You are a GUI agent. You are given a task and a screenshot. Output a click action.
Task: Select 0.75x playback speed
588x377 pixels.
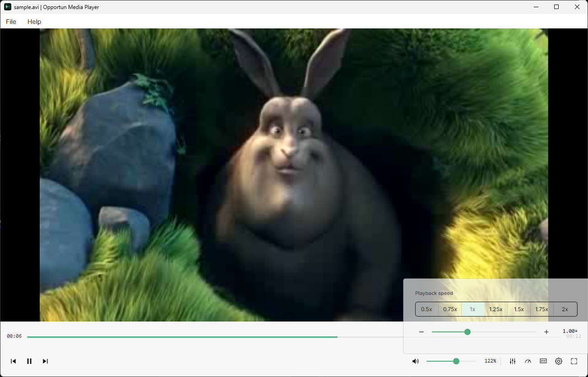tap(450, 309)
